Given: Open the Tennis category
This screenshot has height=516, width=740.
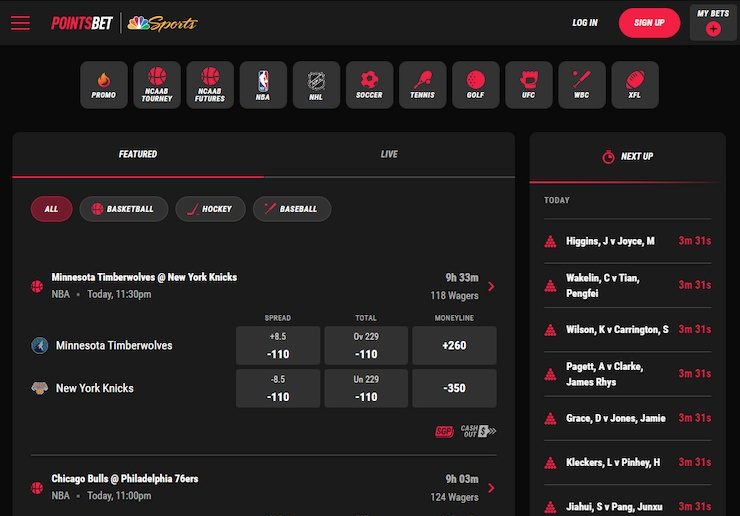Looking at the screenshot, I should click(422, 85).
